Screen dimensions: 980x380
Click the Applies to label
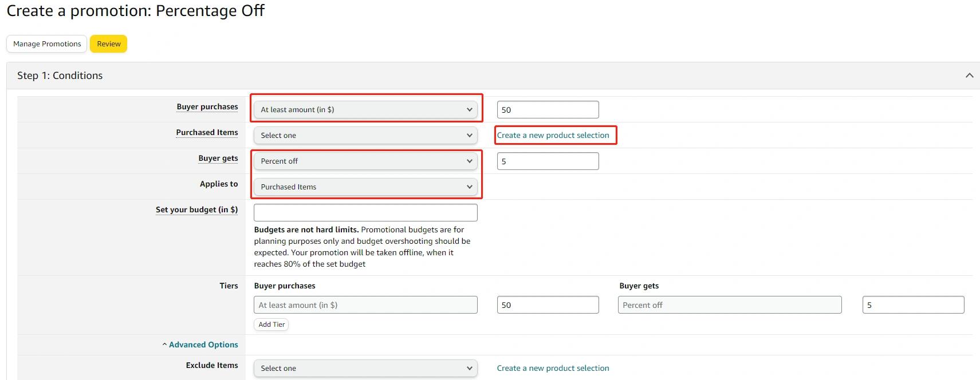point(219,184)
